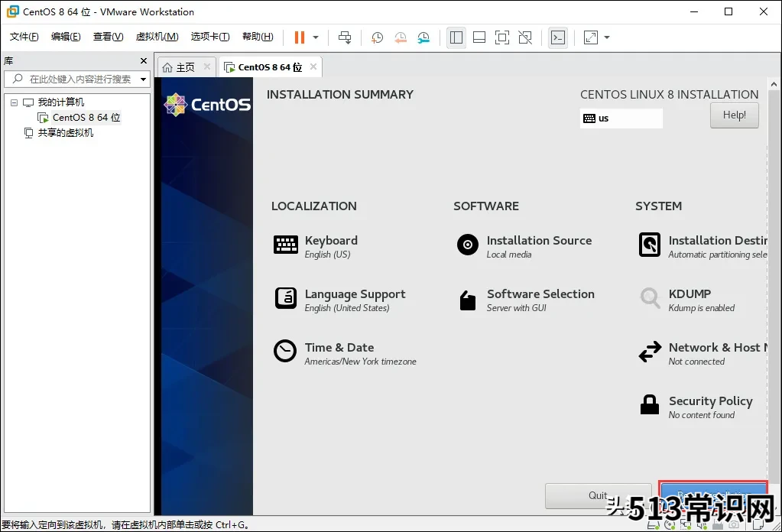Click the Installation Source label
The height and width of the screenshot is (532, 782).
coord(539,240)
